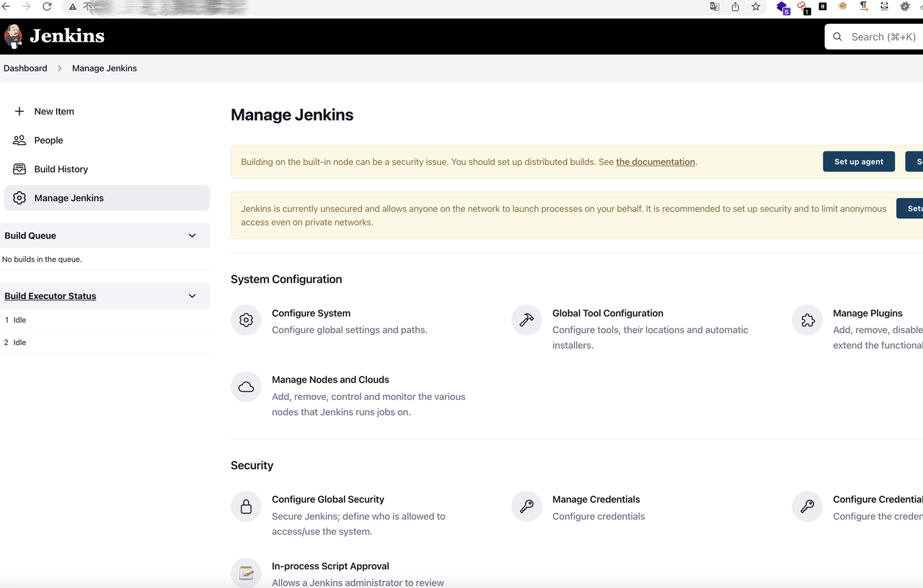Click the purple stacked-layers extension icon with badge 5

pyautogui.click(x=783, y=8)
